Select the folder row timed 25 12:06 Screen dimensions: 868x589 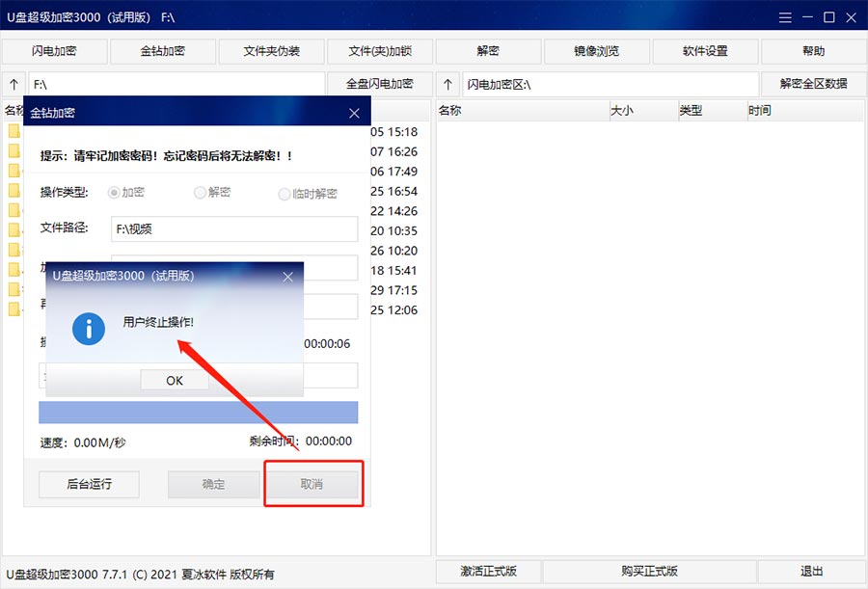point(394,310)
